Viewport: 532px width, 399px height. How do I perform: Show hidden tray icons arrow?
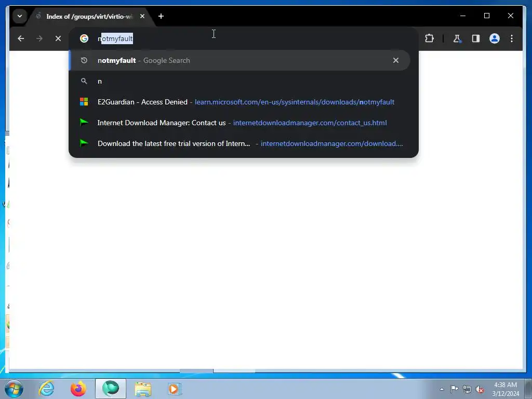pyautogui.click(x=442, y=389)
